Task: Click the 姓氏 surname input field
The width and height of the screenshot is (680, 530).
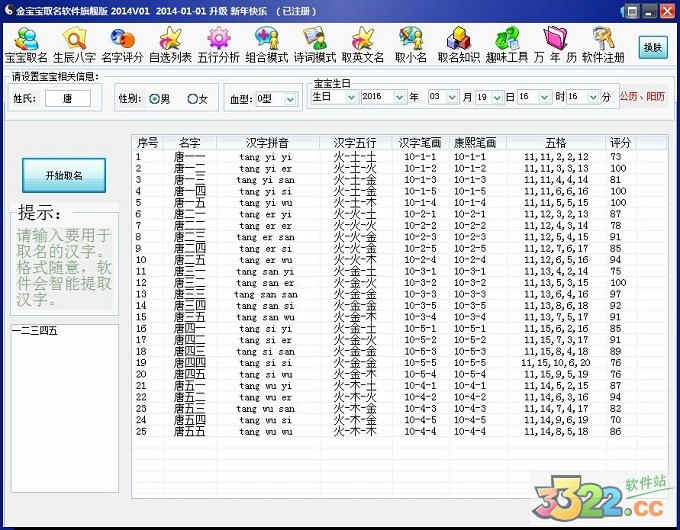Action: pyautogui.click(x=68, y=98)
